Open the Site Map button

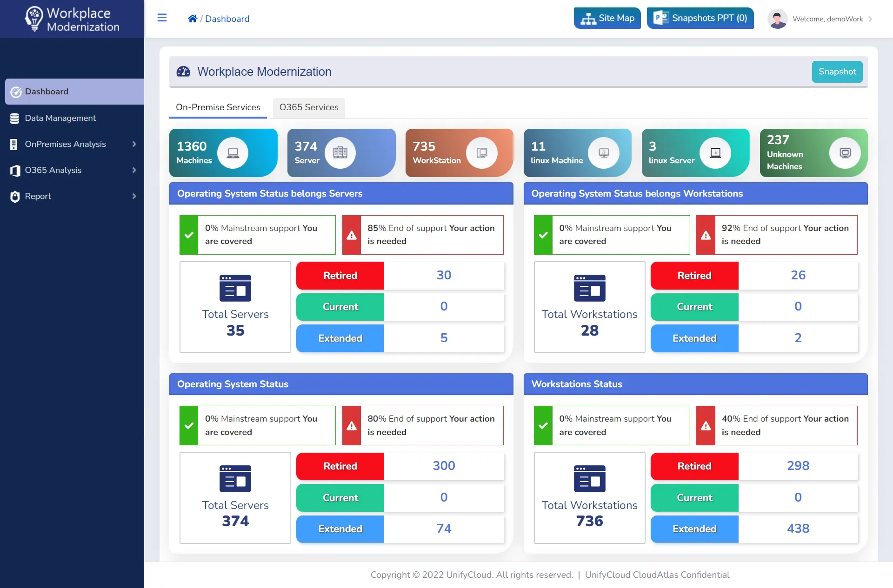(x=607, y=18)
